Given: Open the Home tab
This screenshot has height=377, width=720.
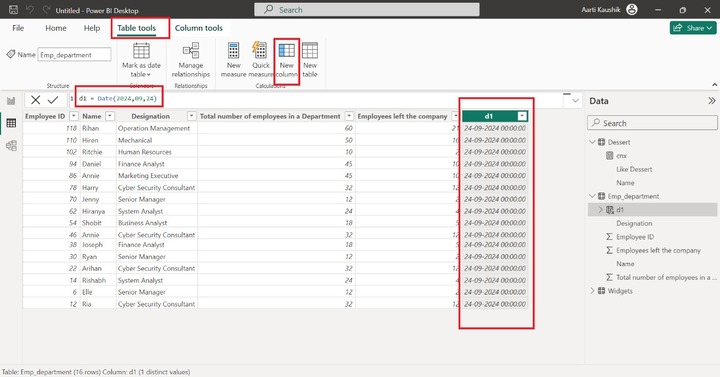Looking at the screenshot, I should 56,28.
